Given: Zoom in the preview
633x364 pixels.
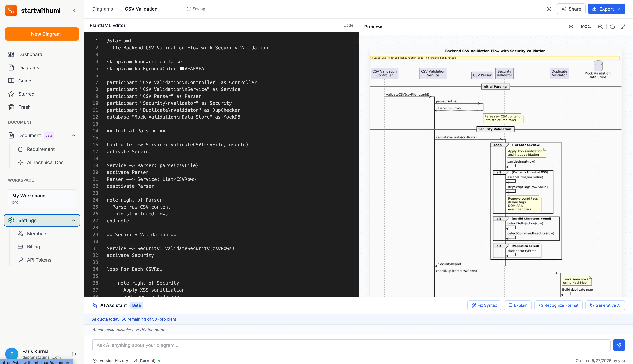Looking at the screenshot, I should pyautogui.click(x=600, y=27).
